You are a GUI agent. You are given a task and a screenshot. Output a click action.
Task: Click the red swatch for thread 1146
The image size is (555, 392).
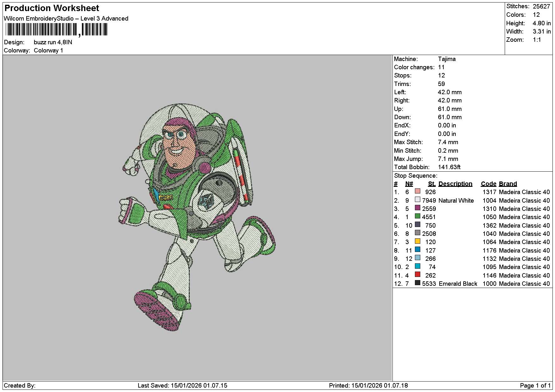[x=417, y=274]
